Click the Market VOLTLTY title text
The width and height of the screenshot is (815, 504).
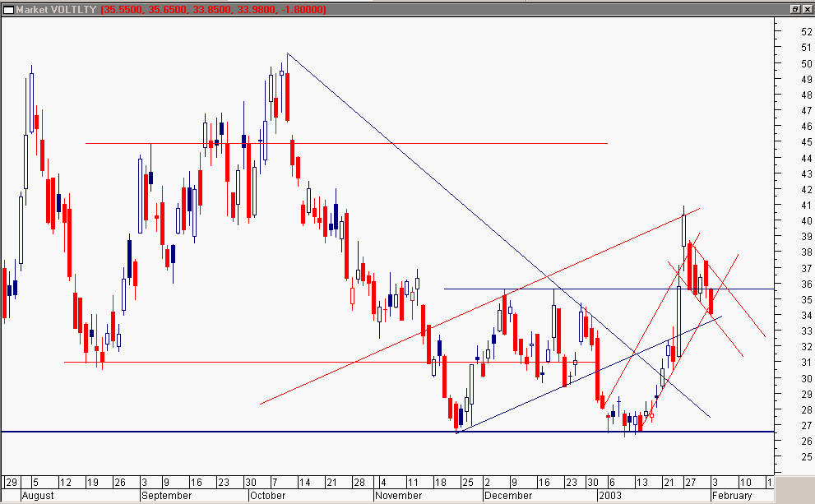(56, 9)
